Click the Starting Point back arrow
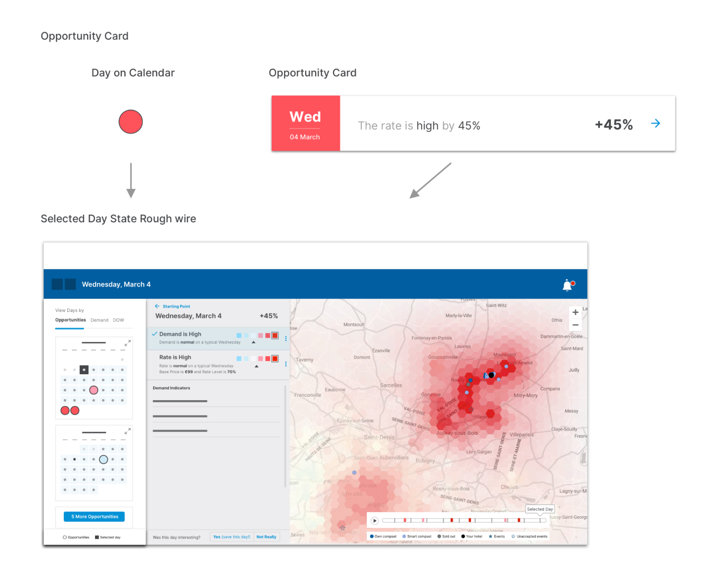704x588 pixels. coord(157,306)
